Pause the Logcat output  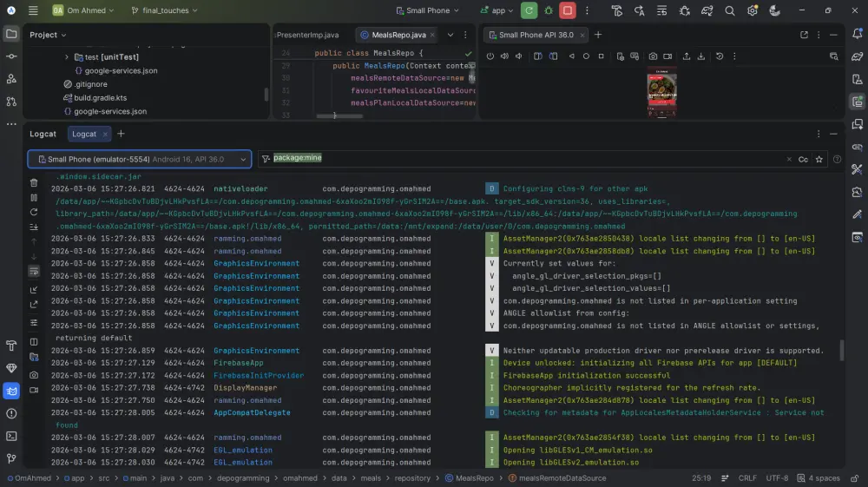34,198
